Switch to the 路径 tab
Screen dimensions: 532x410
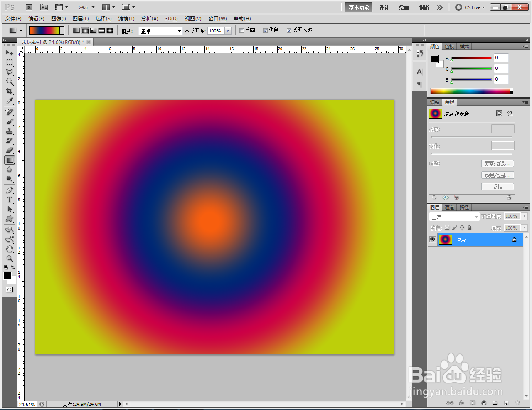point(464,207)
